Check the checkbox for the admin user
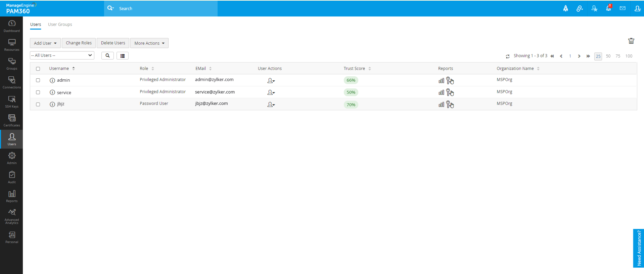Viewport: 644px width, 274px height. pyautogui.click(x=38, y=80)
